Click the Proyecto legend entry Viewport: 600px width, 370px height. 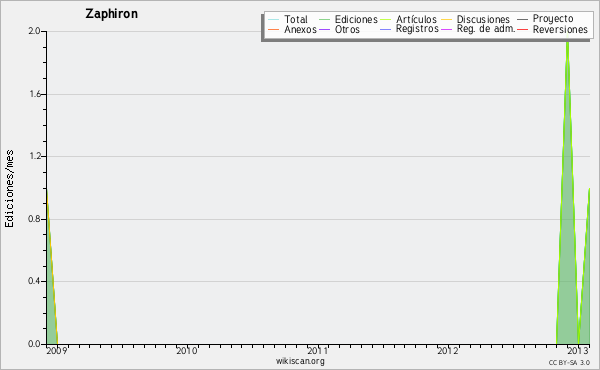coord(545,19)
